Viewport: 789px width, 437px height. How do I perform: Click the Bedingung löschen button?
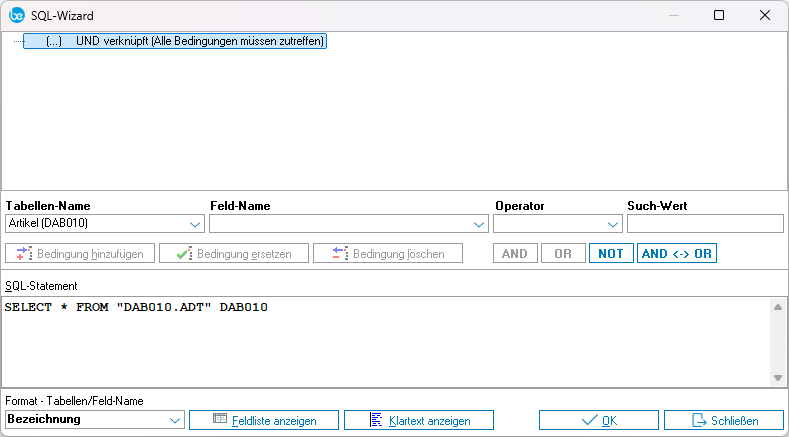click(387, 253)
